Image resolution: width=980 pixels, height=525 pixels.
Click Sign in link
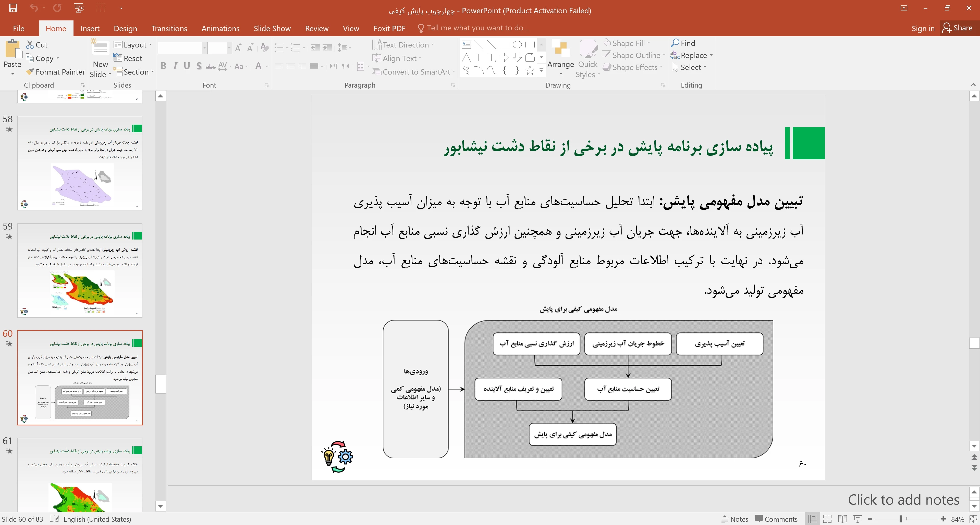pyautogui.click(x=923, y=28)
